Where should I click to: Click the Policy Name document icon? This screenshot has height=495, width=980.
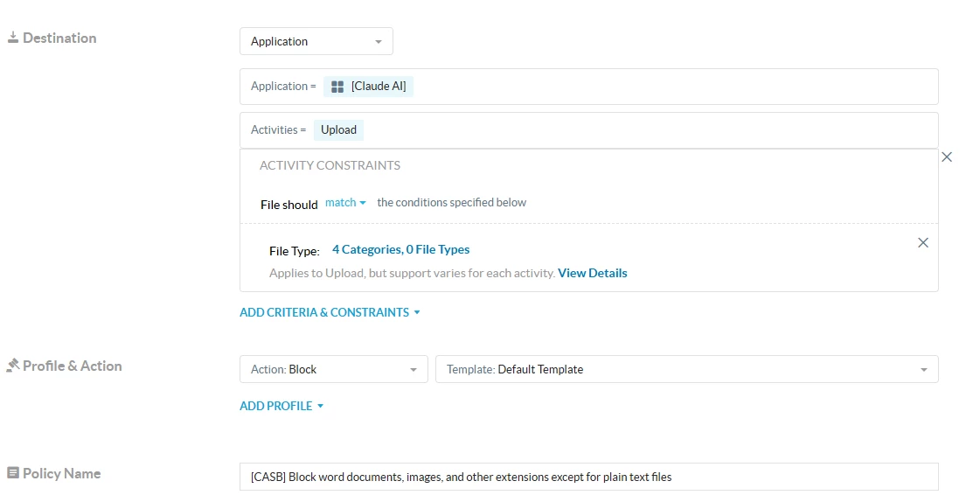12,473
